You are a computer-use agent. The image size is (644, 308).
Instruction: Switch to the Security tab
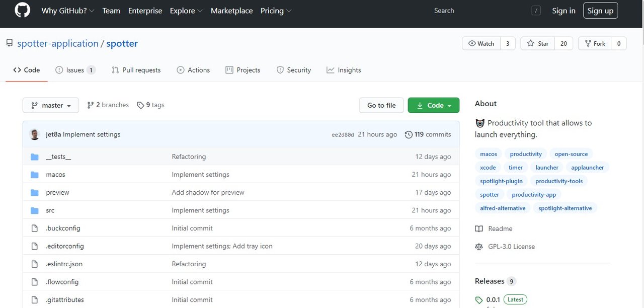coord(294,70)
